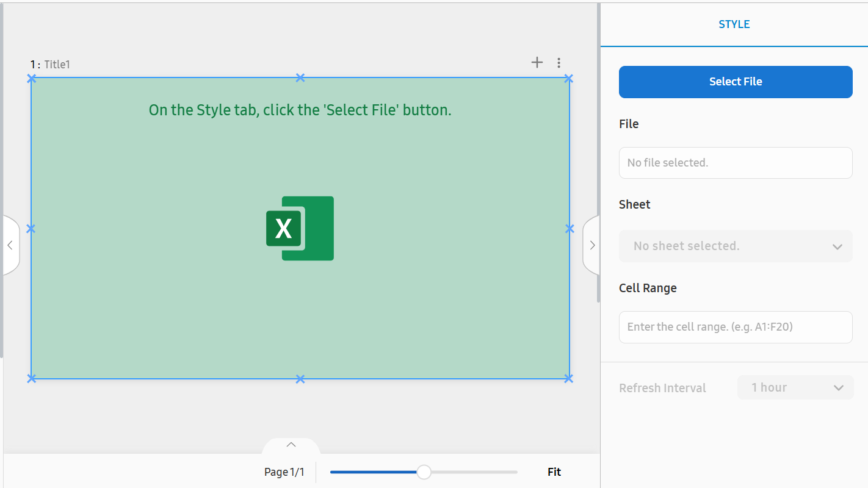
Task: Click the Excel logo in the widget
Action: click(300, 228)
